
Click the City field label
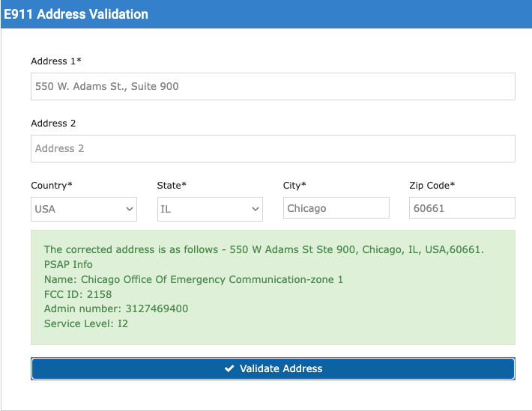point(294,185)
